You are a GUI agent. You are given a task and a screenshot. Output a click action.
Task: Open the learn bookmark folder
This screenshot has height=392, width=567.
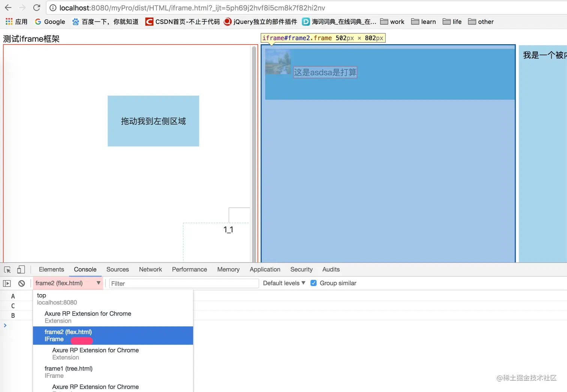[x=423, y=22]
